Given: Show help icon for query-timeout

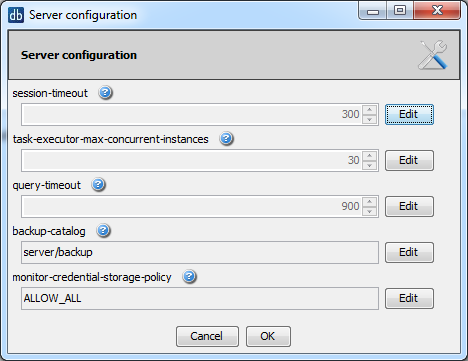Looking at the screenshot, I should [x=98, y=184].
